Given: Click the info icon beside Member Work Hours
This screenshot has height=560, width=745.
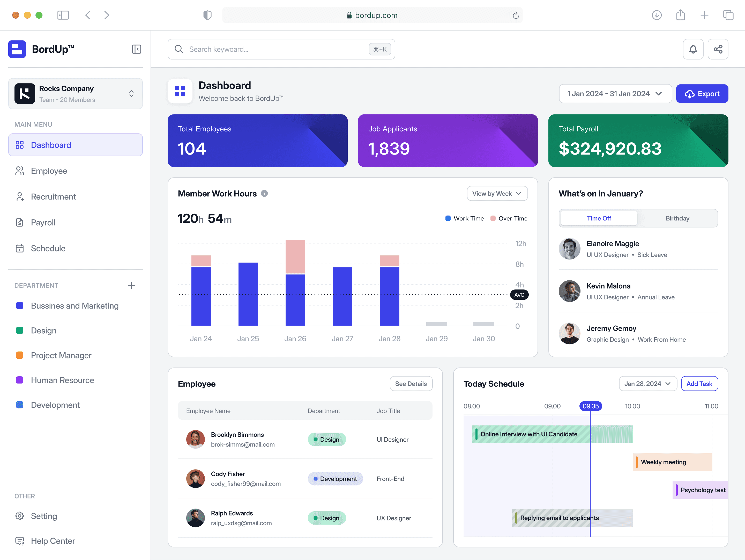Looking at the screenshot, I should tap(264, 194).
